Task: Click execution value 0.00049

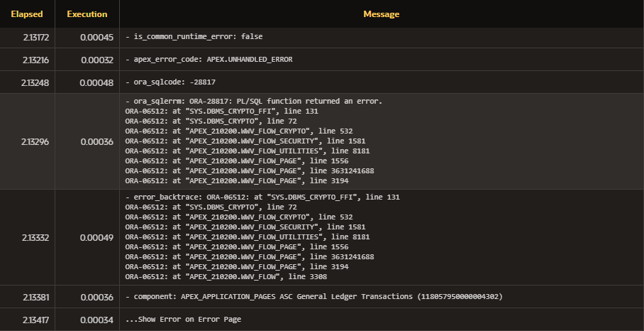Action: coord(97,238)
